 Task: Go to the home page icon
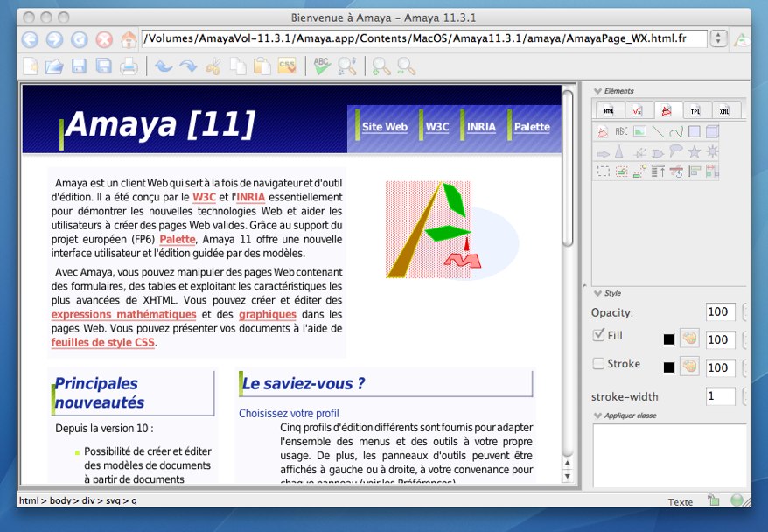129,39
